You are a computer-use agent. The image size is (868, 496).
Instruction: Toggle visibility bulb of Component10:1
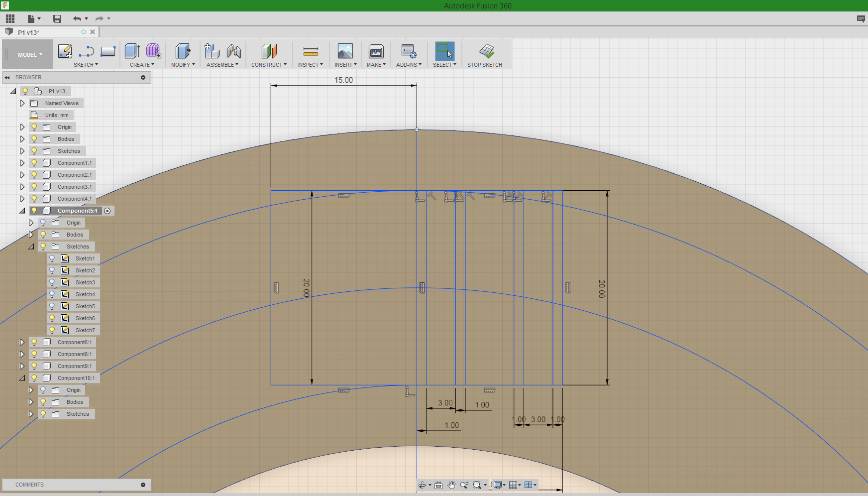pyautogui.click(x=34, y=378)
